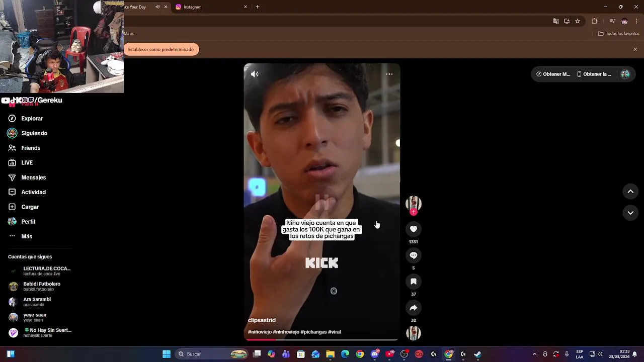
Task: Open the Cargar upload page
Action: tap(24, 207)
